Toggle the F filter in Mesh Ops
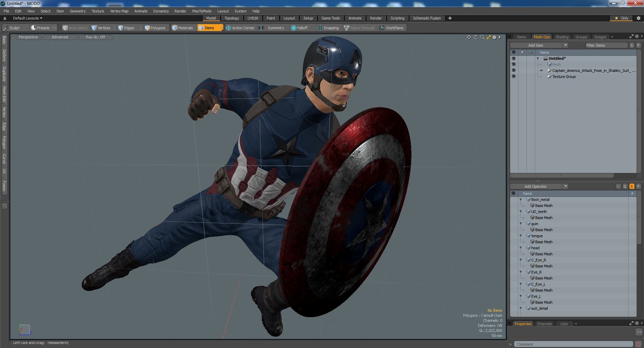This screenshot has width=644, height=348. [x=638, y=186]
